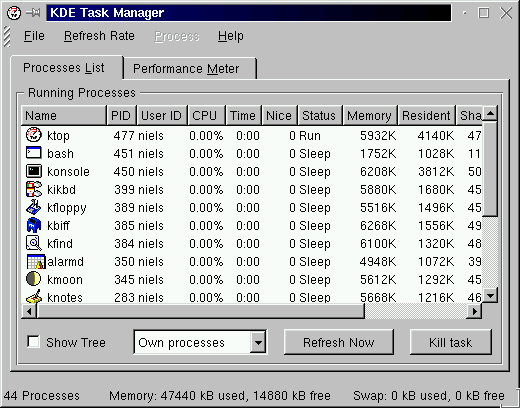Click the Memory usage status bar text
Viewport: 520px width, 408px height.
[220, 396]
